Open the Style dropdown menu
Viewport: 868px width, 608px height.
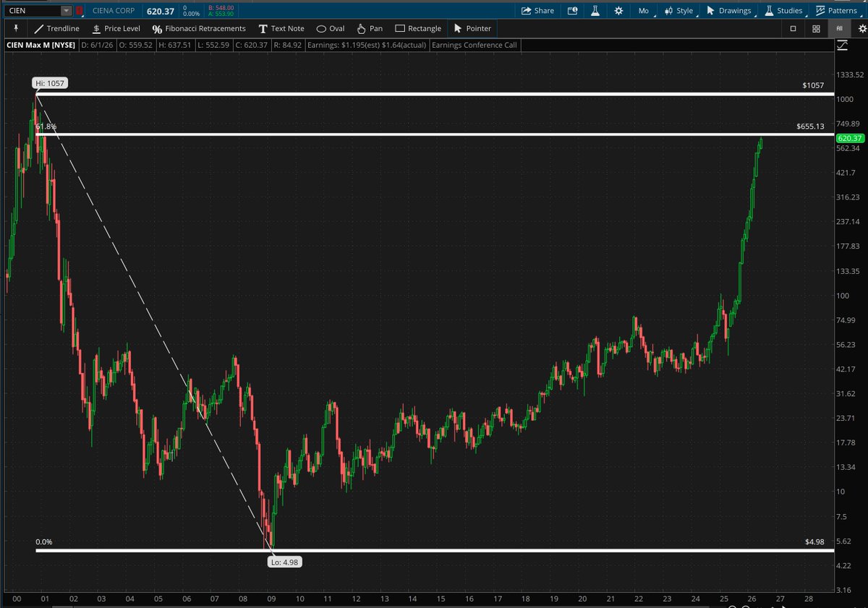coord(680,11)
